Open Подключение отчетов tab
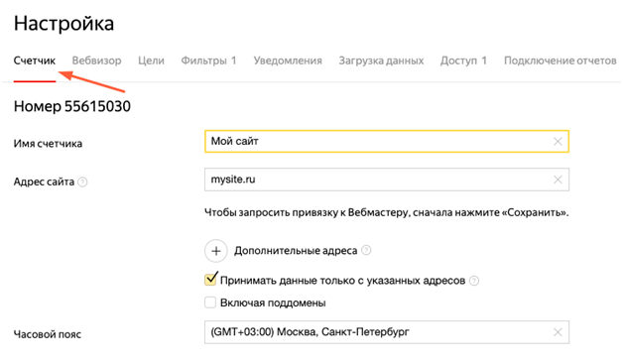The width and height of the screenshot is (623, 364). pyautogui.click(x=561, y=61)
